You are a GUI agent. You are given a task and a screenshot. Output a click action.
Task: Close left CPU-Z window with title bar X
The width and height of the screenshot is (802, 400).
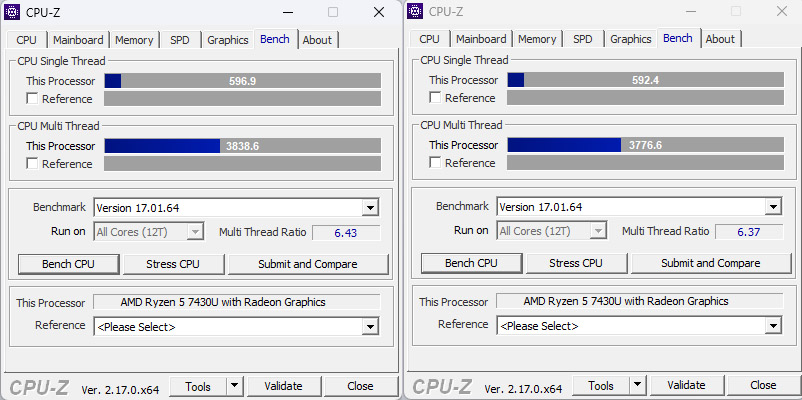pos(378,12)
